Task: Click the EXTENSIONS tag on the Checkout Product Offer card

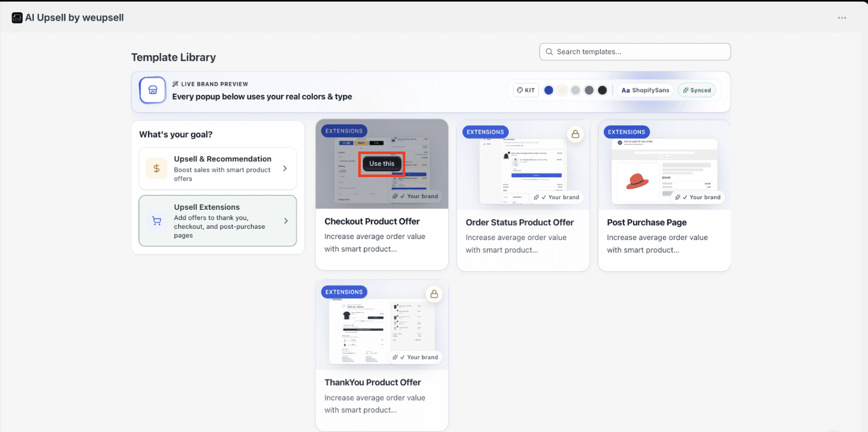Action: (x=344, y=131)
